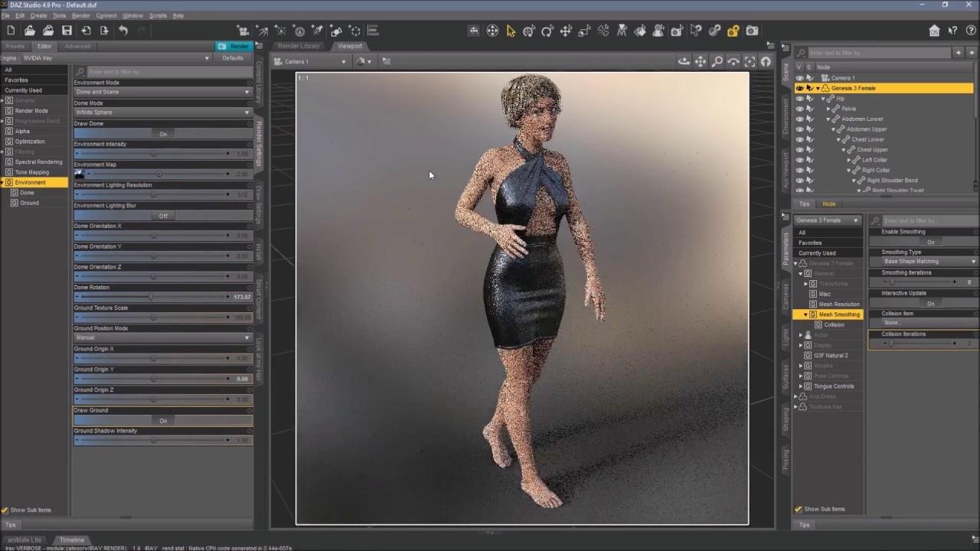Click the Save floppy disk icon
Viewport: 980px width, 551px height.
tap(67, 31)
